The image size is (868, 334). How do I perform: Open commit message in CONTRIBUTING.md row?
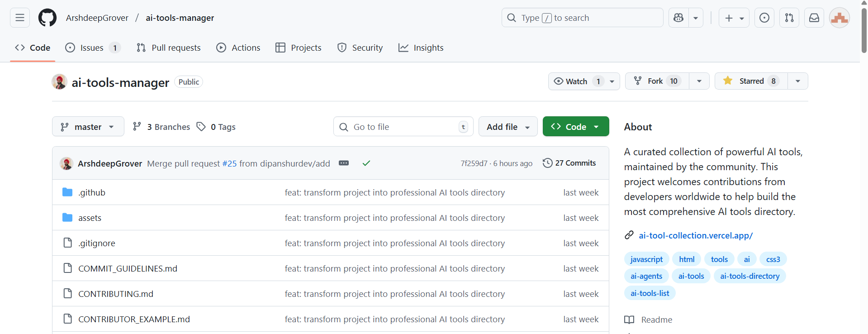[395, 294]
